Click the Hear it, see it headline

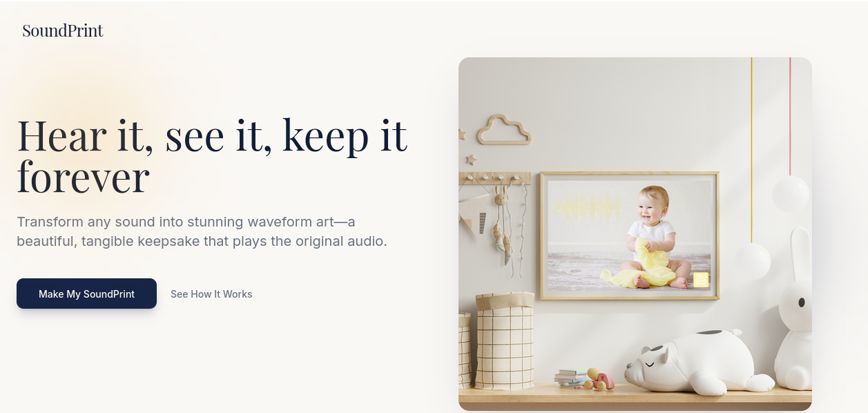(x=212, y=155)
